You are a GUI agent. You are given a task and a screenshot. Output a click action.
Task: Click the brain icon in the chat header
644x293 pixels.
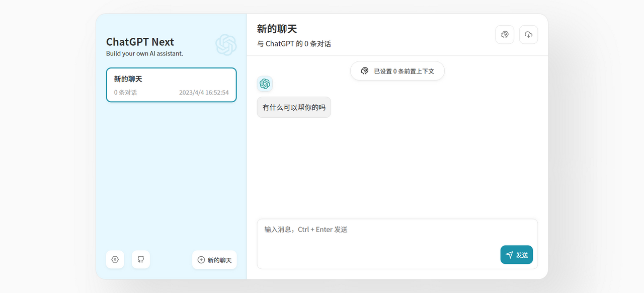pyautogui.click(x=505, y=35)
